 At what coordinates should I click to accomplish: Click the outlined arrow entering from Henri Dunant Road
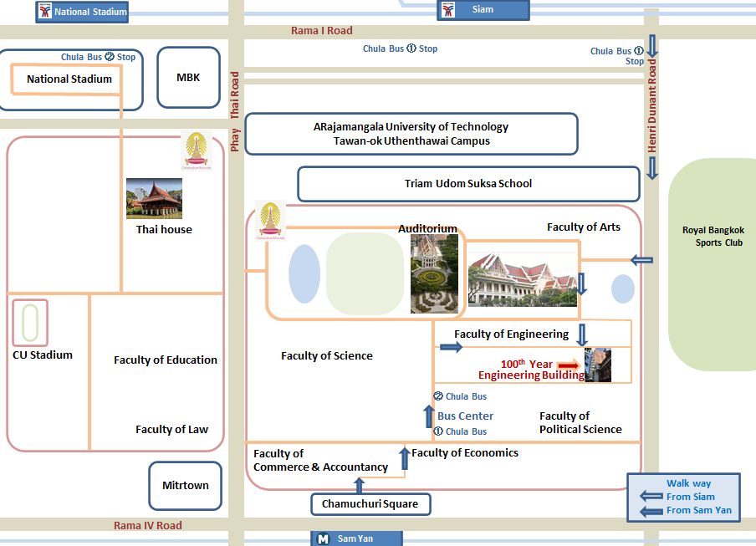click(x=642, y=260)
